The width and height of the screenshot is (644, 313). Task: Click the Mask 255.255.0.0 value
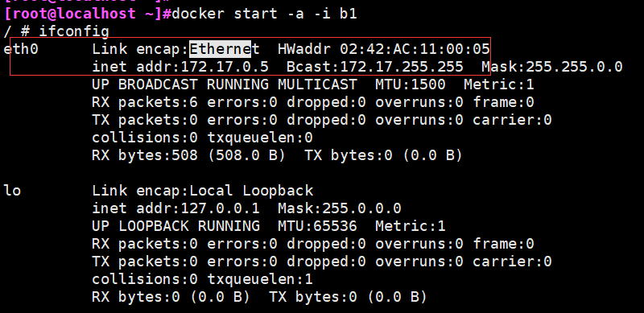click(552, 67)
